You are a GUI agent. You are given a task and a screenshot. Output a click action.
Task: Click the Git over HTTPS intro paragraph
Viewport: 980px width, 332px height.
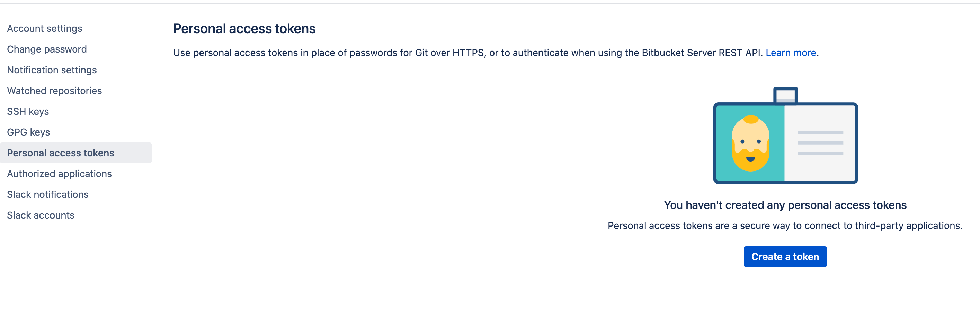click(468, 53)
